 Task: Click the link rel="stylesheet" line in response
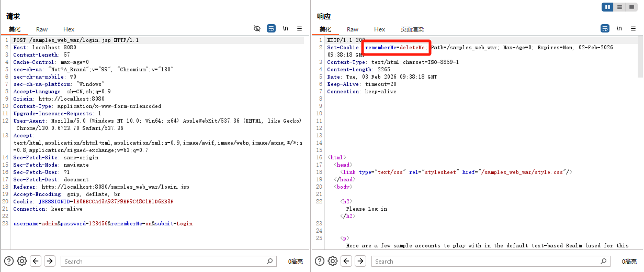(456, 172)
